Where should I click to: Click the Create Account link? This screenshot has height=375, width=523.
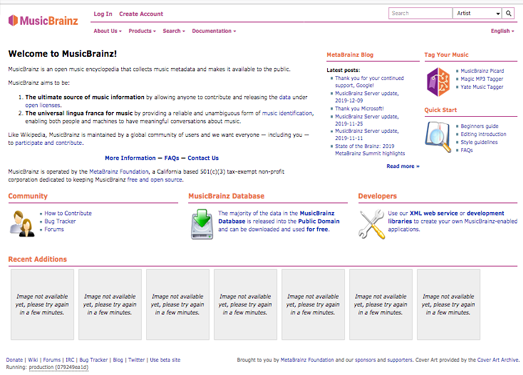pos(141,14)
